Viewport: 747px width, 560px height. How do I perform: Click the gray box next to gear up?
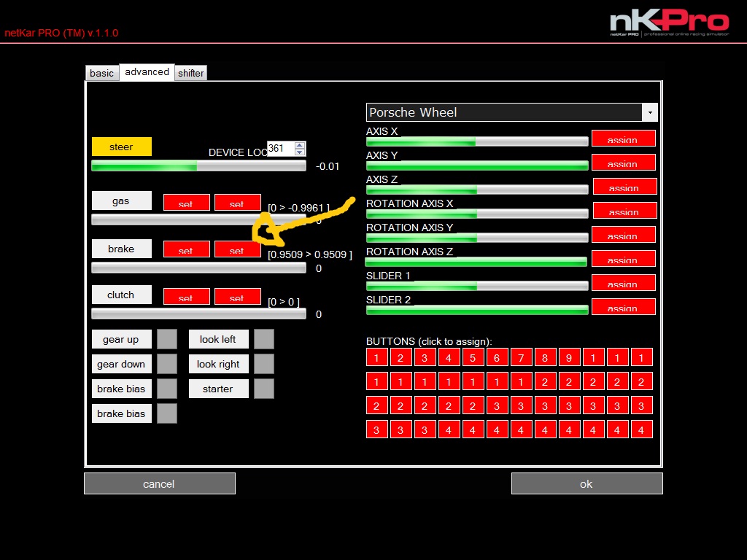[x=167, y=339]
